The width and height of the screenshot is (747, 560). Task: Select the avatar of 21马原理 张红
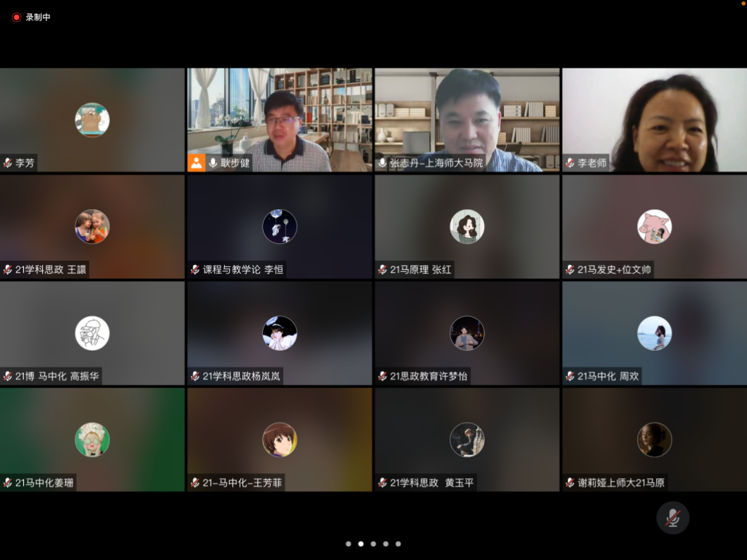tap(467, 227)
